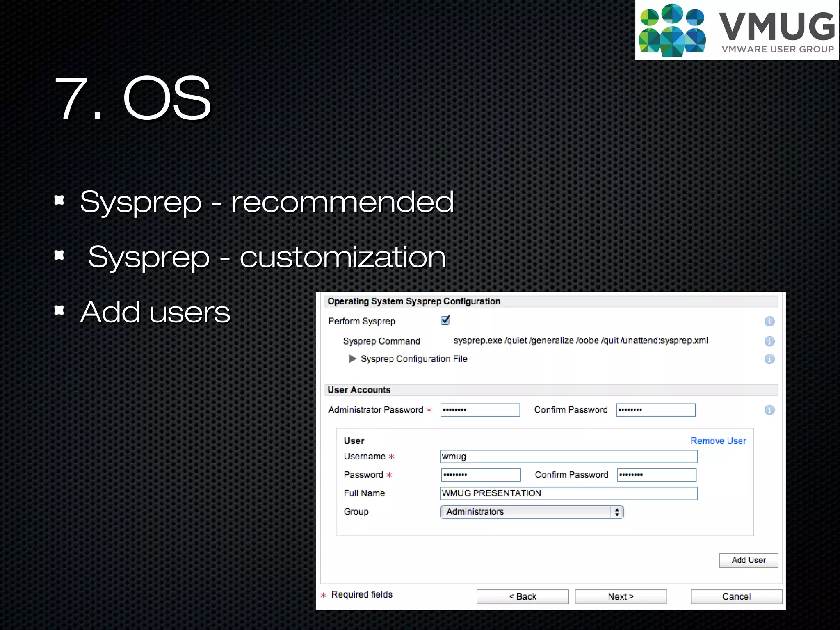Click the User Accounts section header
Screen dimensions: 840x630
point(551,390)
